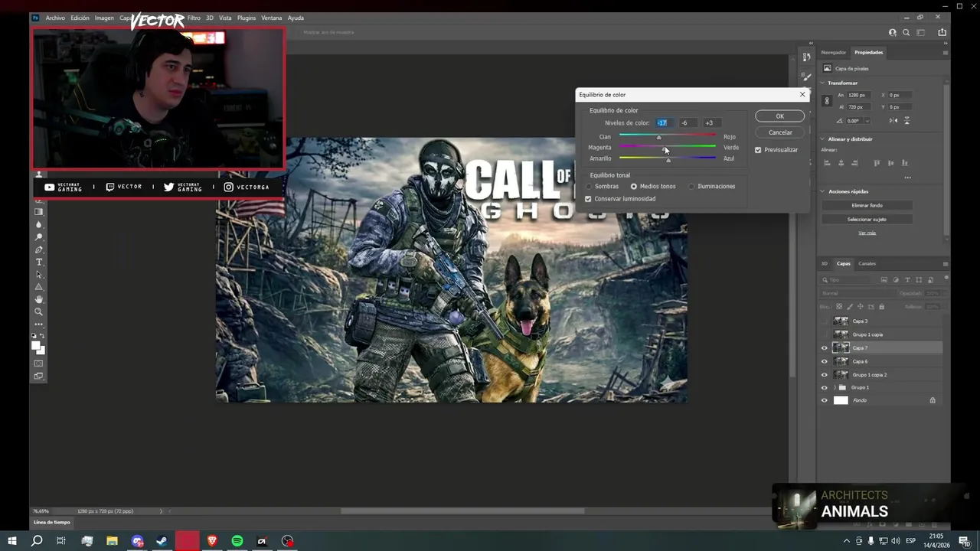Image resolution: width=980 pixels, height=551 pixels.
Task: Switch to Navegador tab
Action: (834, 53)
